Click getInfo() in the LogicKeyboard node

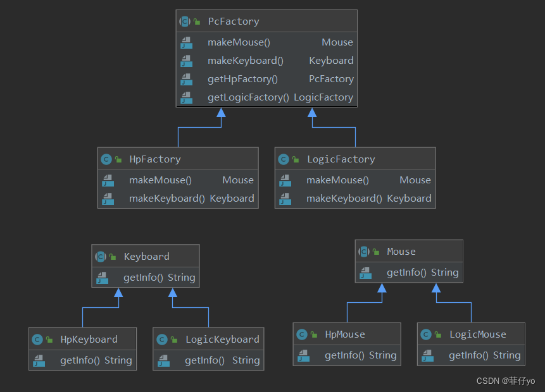point(204,360)
